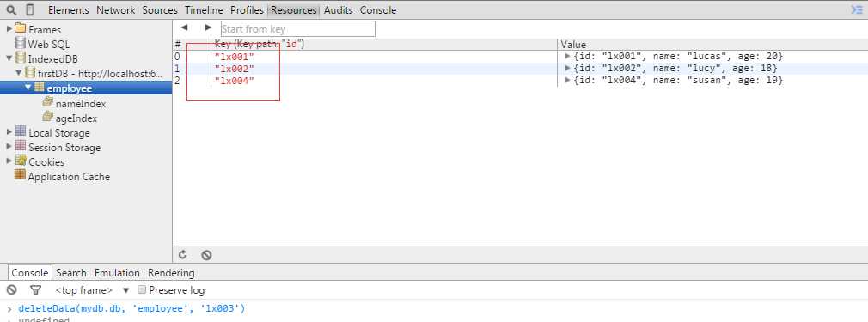868x322 pixels.
Task: Switch to the Network panel tab
Action: (x=116, y=10)
